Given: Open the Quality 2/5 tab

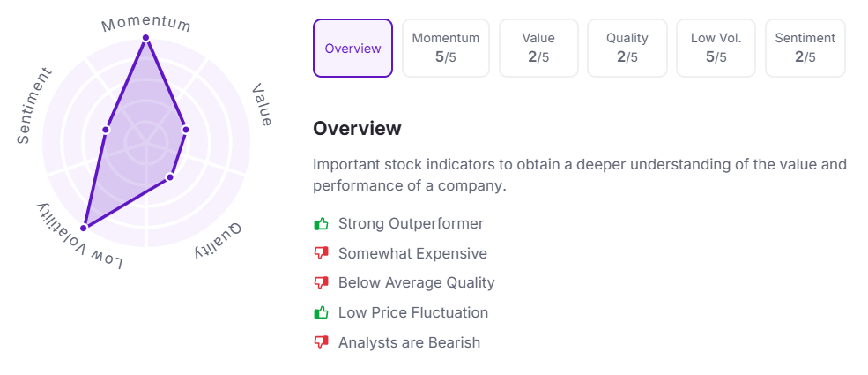Looking at the screenshot, I should 627,49.
